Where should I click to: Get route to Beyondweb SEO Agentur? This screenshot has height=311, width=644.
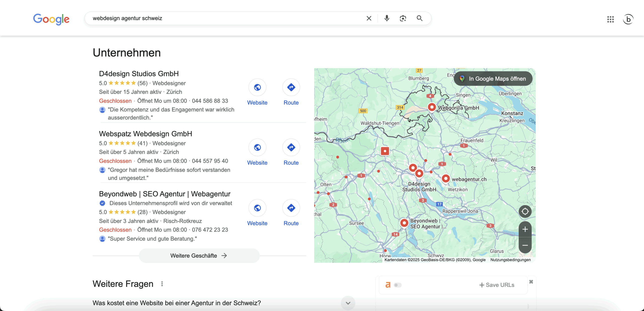[x=291, y=208]
